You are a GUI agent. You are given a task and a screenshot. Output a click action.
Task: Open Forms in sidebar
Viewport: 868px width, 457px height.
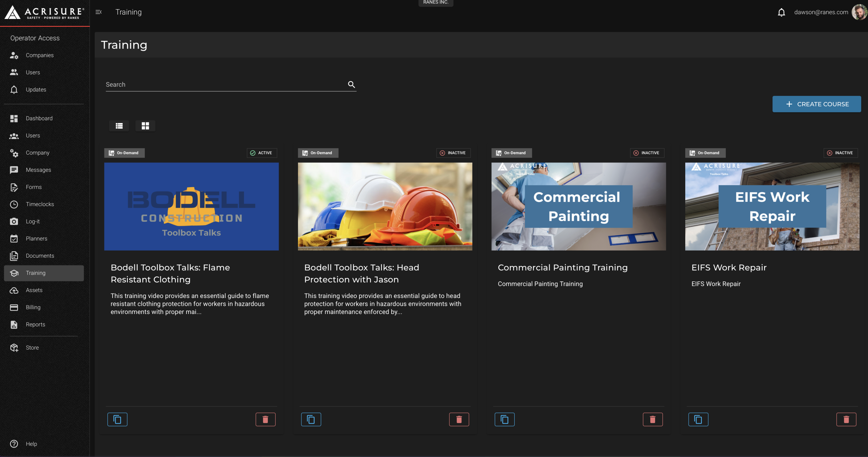coord(44,187)
